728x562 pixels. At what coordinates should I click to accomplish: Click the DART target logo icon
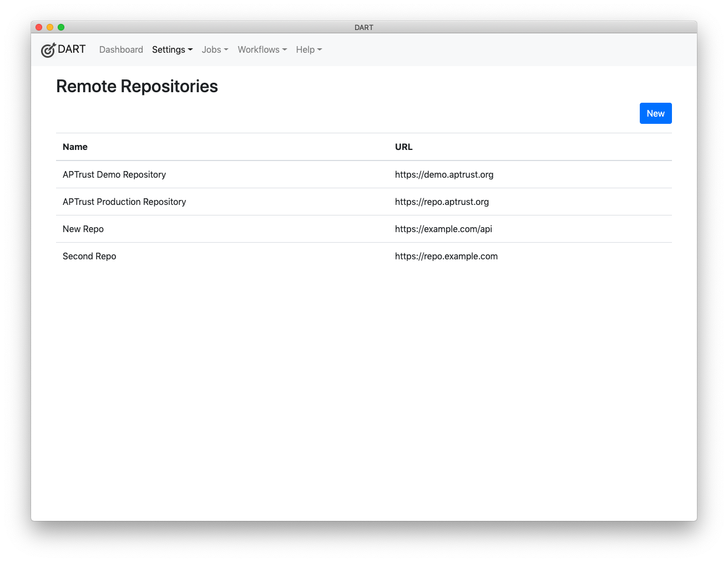click(48, 49)
